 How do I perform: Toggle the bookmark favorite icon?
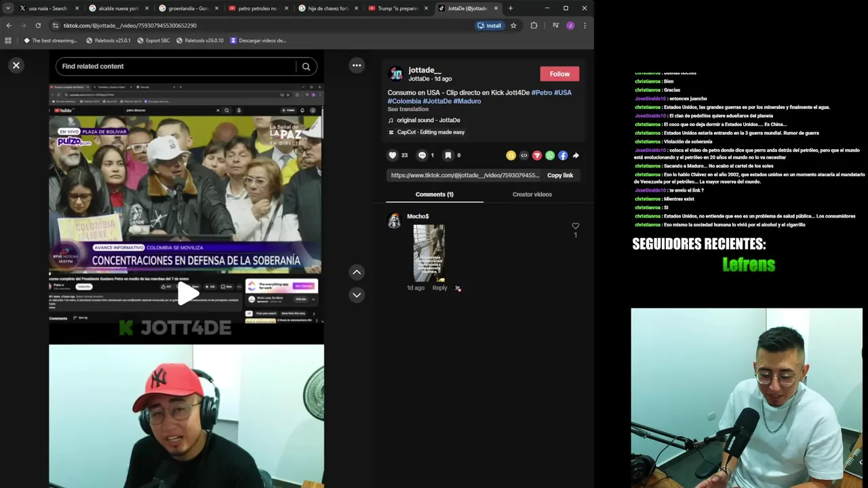tap(448, 155)
